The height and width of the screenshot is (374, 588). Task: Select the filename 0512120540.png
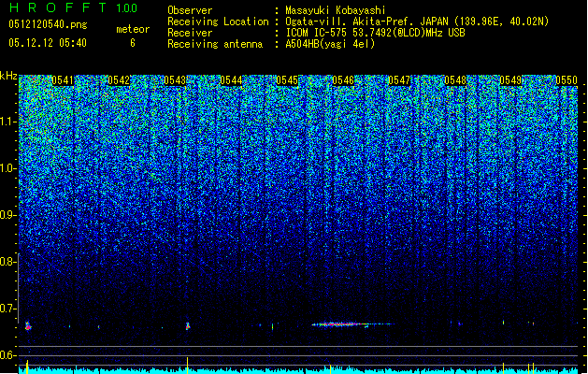(48, 24)
